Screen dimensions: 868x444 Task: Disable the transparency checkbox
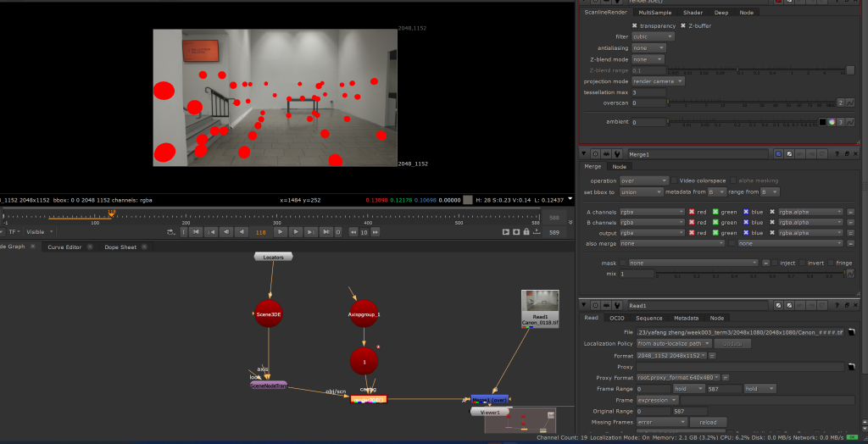pos(634,26)
